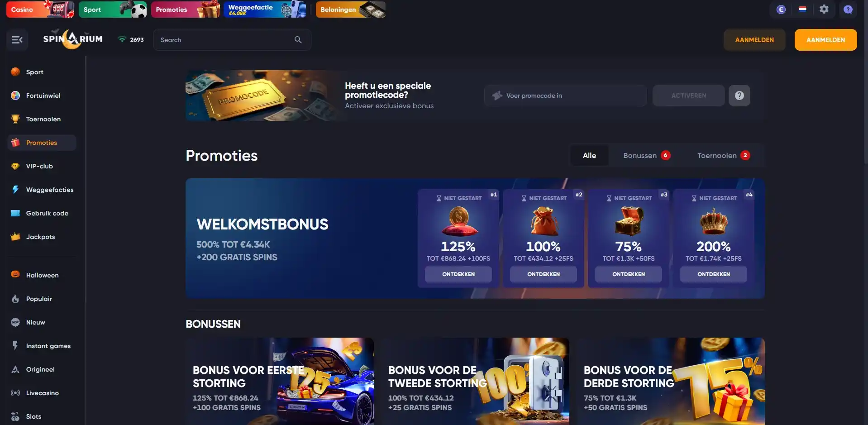Screen dimensions: 868x425
Task: Open the Belongingen top menu tab
Action: tap(351, 10)
